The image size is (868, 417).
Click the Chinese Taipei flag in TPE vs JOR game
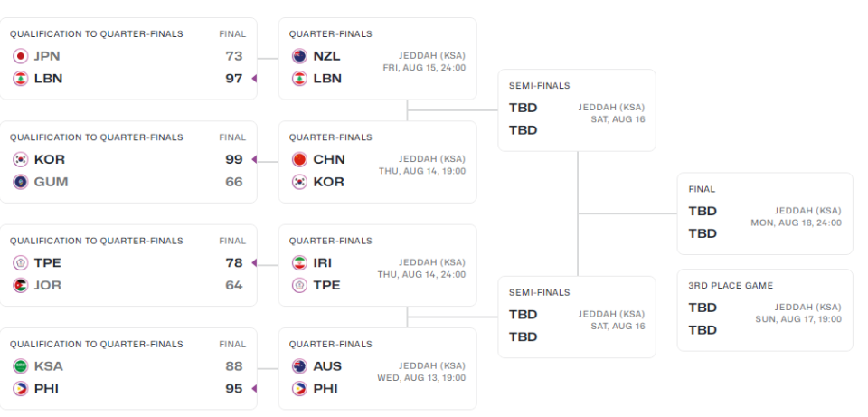[21, 262]
